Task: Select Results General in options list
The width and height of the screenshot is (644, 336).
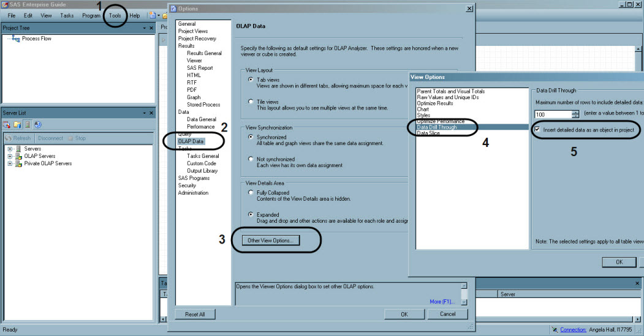Action: point(204,53)
